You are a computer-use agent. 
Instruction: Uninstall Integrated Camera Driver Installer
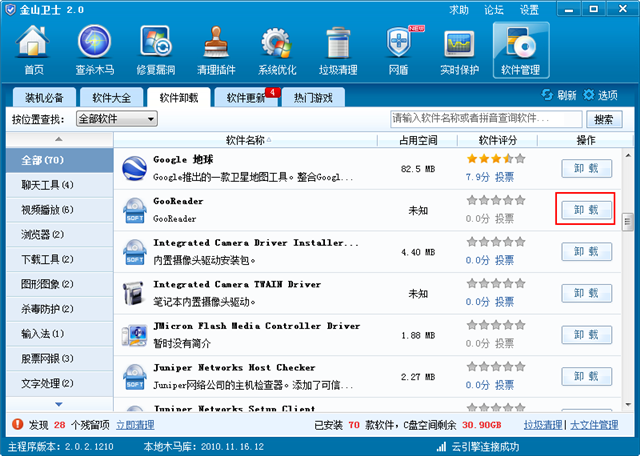click(x=587, y=251)
